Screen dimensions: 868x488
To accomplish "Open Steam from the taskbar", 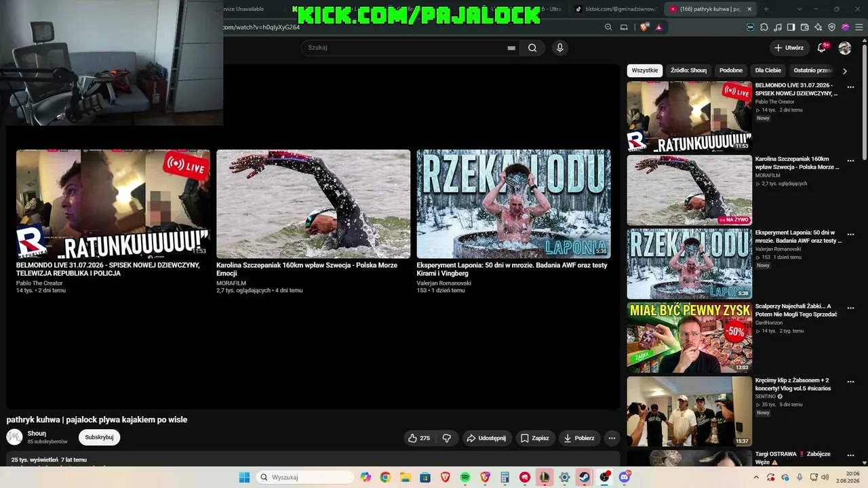I will [x=584, y=477].
